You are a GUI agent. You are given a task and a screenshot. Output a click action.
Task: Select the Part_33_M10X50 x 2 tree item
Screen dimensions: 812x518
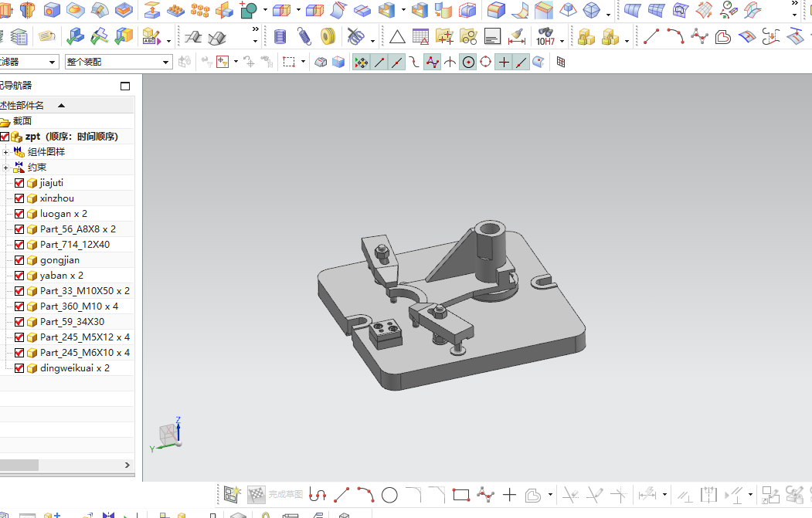pos(84,291)
